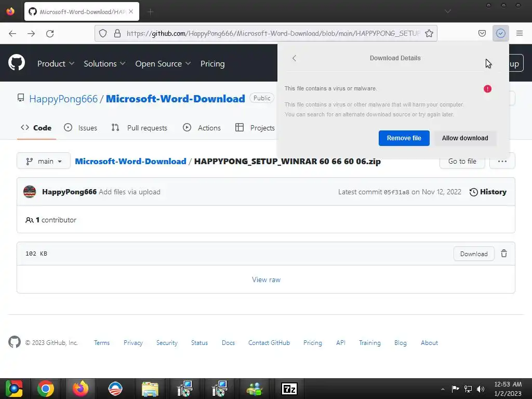The width and height of the screenshot is (532, 399).
Task: Open the Microsoft-Word-Download repository title link
Action: tap(176, 99)
